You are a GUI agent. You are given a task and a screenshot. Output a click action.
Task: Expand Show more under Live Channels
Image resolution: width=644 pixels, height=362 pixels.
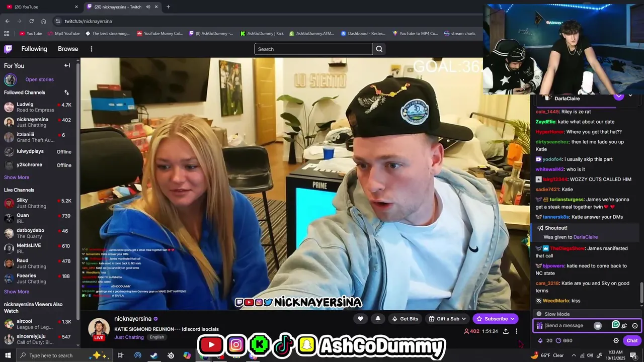coord(17,292)
